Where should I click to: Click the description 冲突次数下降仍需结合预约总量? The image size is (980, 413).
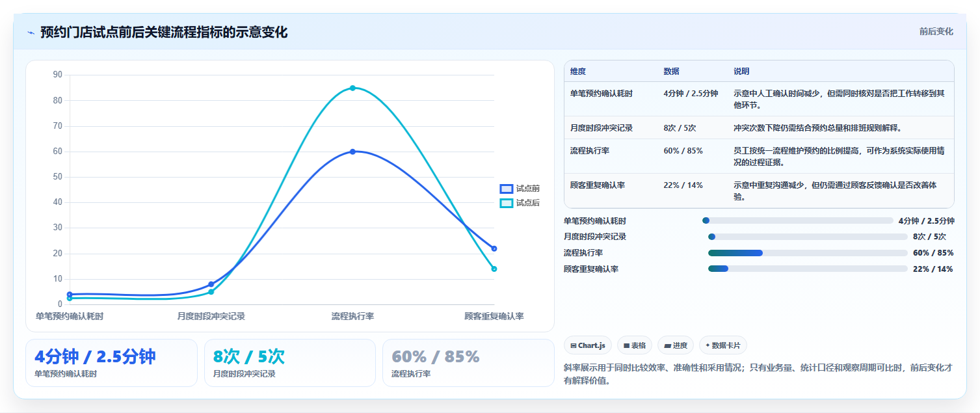817,127
